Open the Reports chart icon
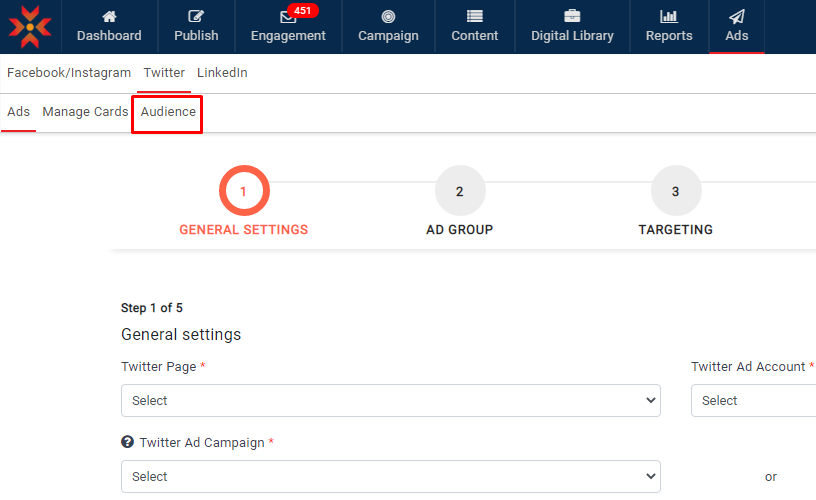This screenshot has height=500, width=816. [x=669, y=17]
